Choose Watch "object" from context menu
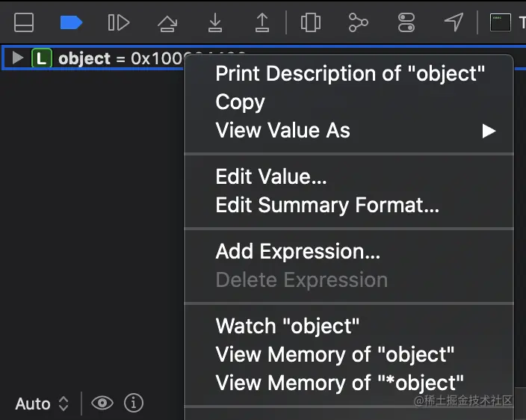The width and height of the screenshot is (526, 420). [x=288, y=326]
